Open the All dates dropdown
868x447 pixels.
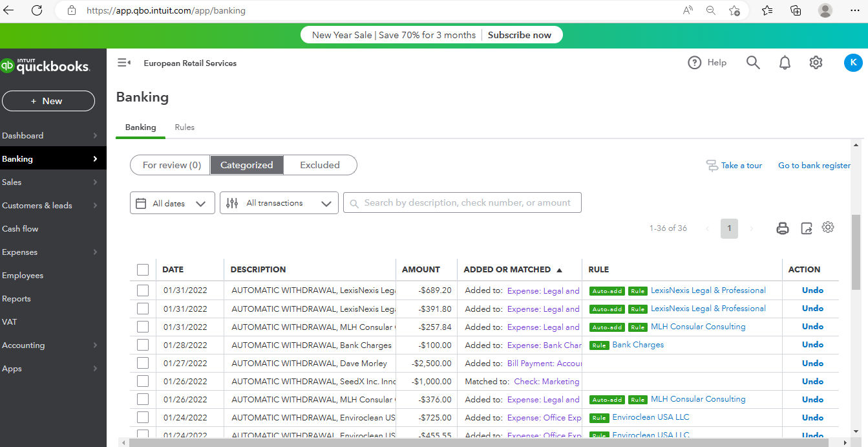(173, 203)
